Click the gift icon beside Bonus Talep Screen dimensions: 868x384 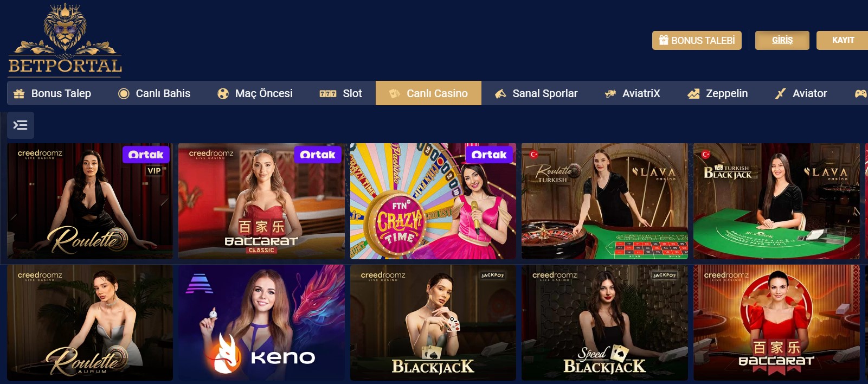tap(19, 93)
